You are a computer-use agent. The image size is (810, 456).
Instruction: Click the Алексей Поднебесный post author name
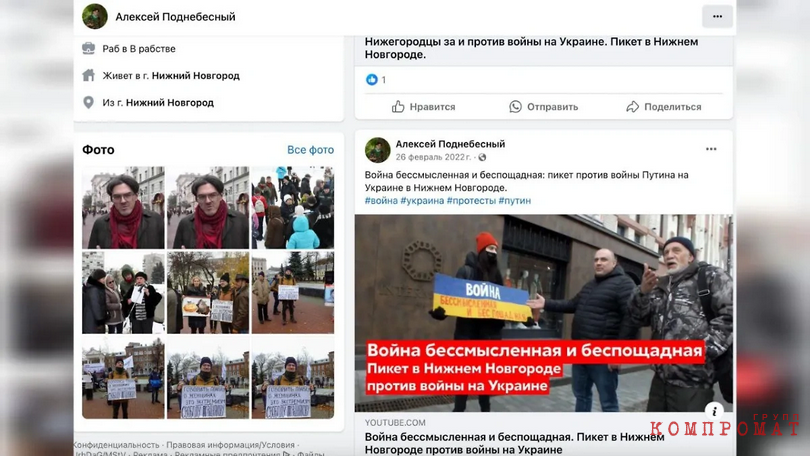(x=450, y=144)
